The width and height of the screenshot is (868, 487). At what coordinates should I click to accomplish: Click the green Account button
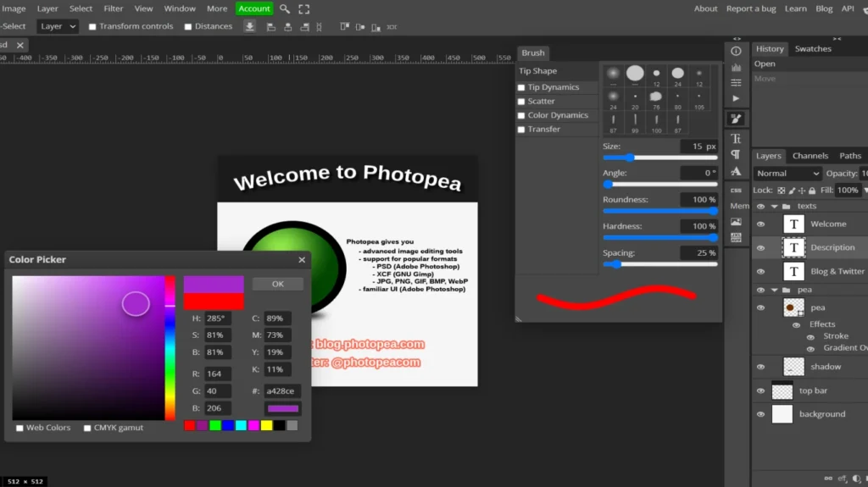[254, 8]
